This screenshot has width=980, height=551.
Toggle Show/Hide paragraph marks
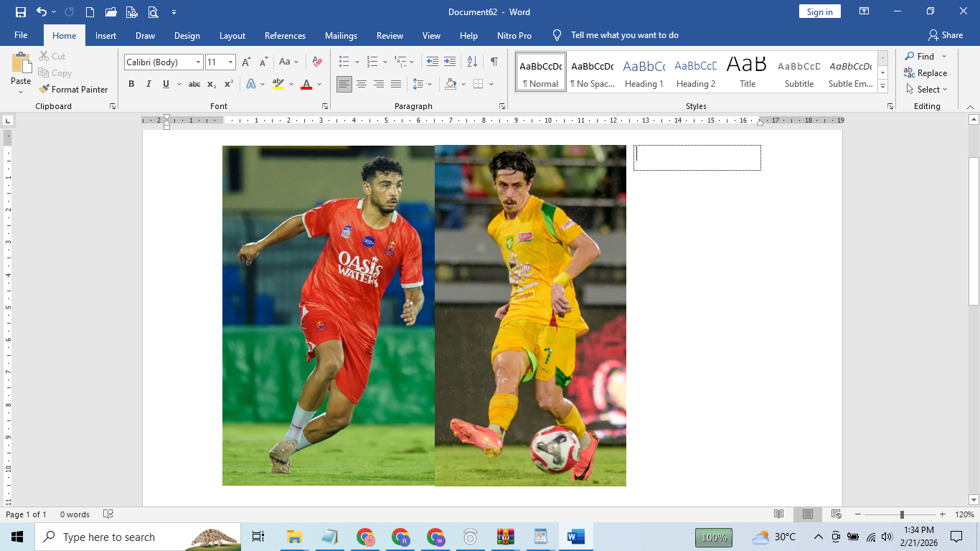pyautogui.click(x=494, y=62)
